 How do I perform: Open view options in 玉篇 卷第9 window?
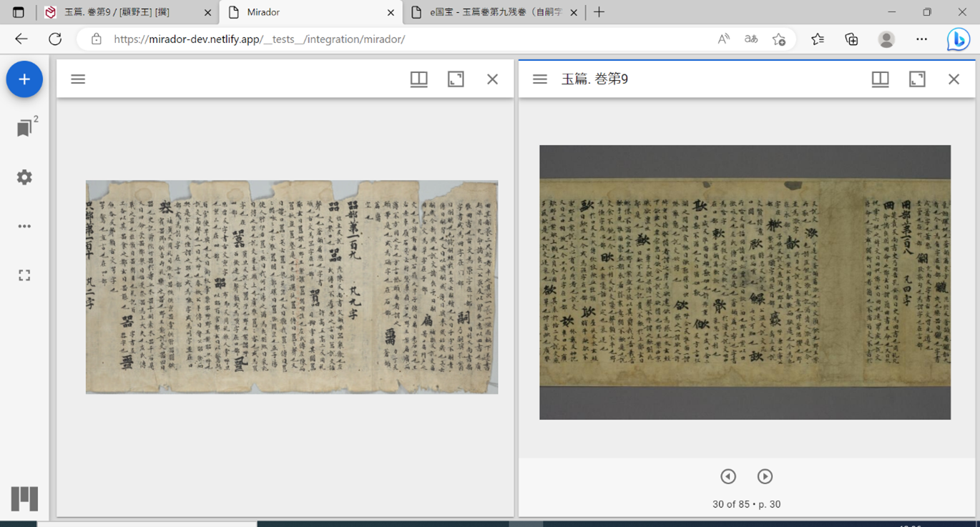pyautogui.click(x=880, y=79)
